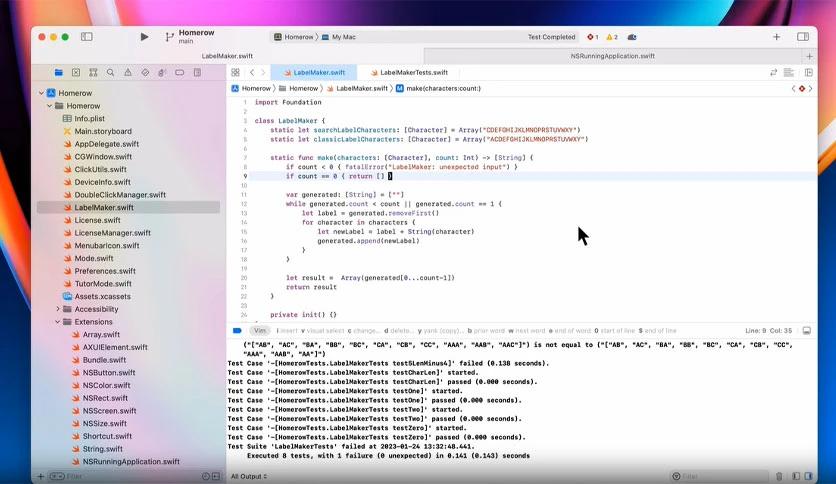Open the Homerow scheme selector

click(297, 37)
